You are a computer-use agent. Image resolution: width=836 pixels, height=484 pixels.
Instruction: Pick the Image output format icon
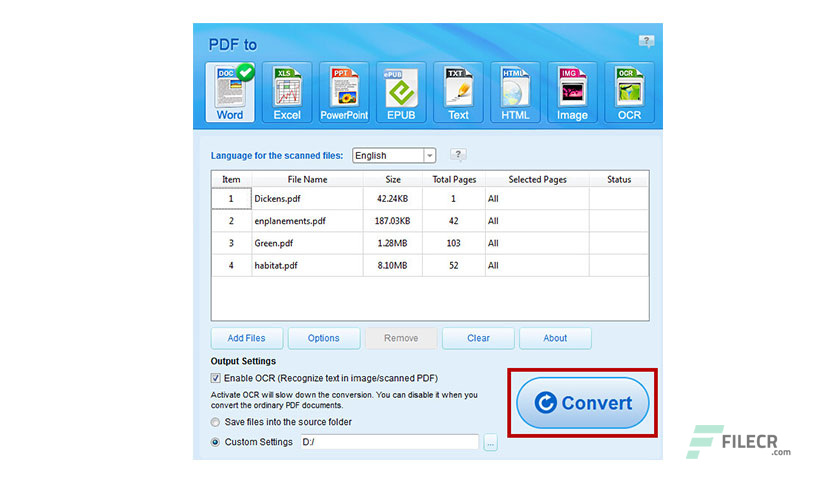572,92
